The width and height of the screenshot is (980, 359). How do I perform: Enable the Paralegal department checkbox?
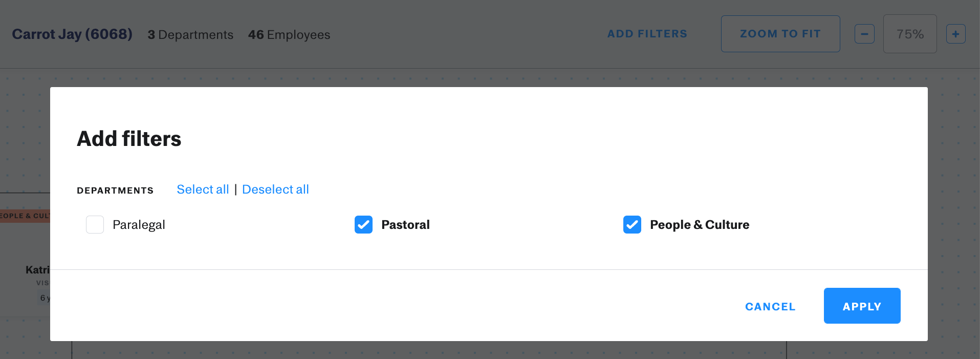tap(95, 224)
